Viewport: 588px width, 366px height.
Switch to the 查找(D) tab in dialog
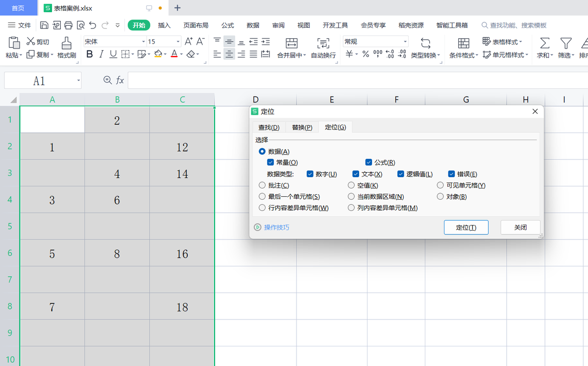click(x=269, y=127)
